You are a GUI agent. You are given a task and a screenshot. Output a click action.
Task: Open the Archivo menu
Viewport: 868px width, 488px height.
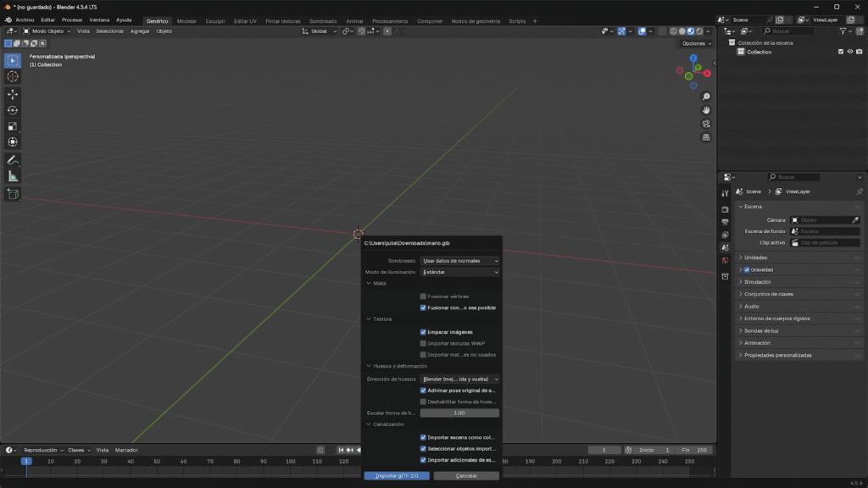coord(25,19)
